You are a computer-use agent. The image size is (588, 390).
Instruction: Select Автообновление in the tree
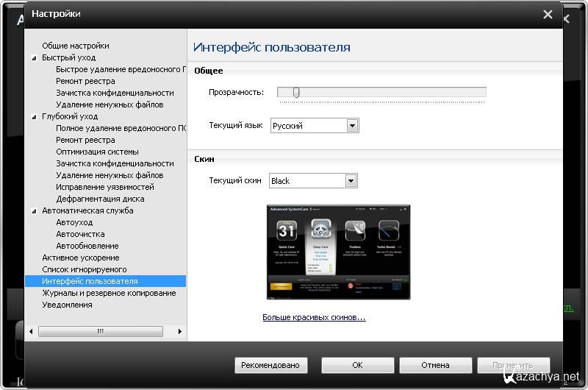coord(87,246)
